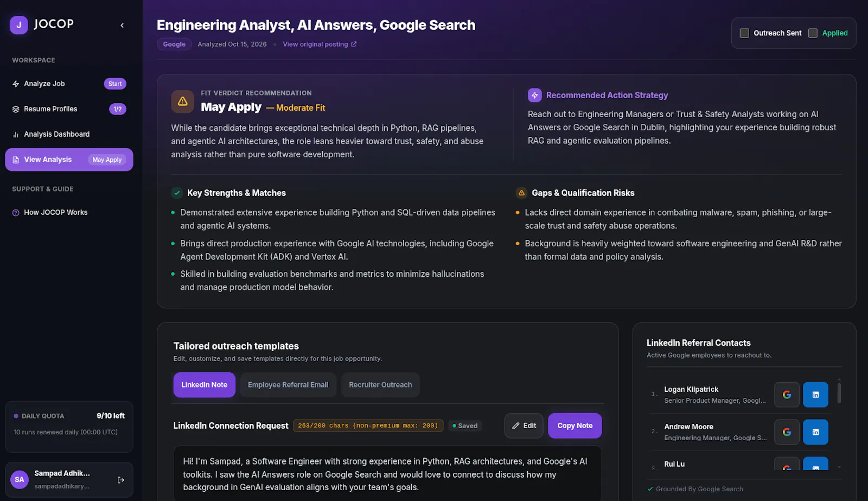
Task: Select View Analysis sidebar item
Action: pyautogui.click(x=69, y=160)
